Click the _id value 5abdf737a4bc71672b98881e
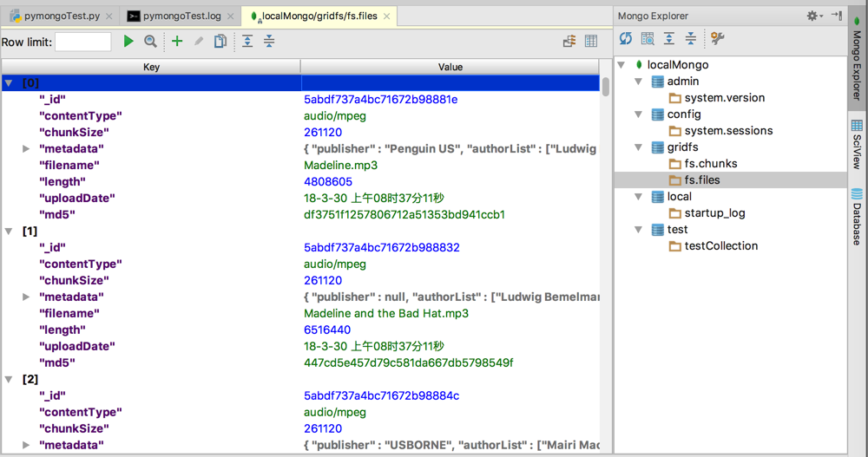The height and width of the screenshot is (457, 868). point(380,100)
